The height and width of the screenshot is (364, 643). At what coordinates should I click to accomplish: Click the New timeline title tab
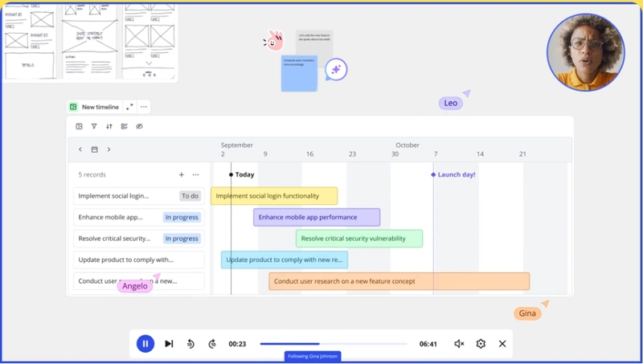(x=94, y=107)
